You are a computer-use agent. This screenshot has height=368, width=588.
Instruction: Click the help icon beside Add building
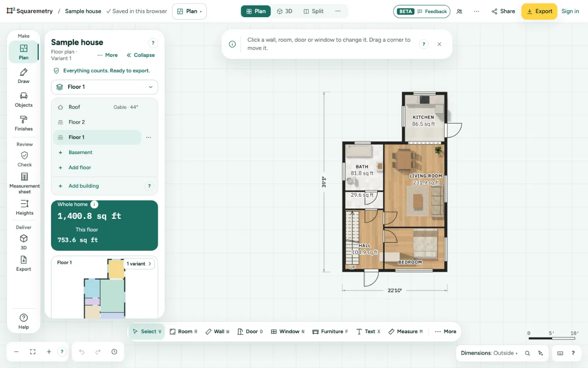click(x=150, y=186)
